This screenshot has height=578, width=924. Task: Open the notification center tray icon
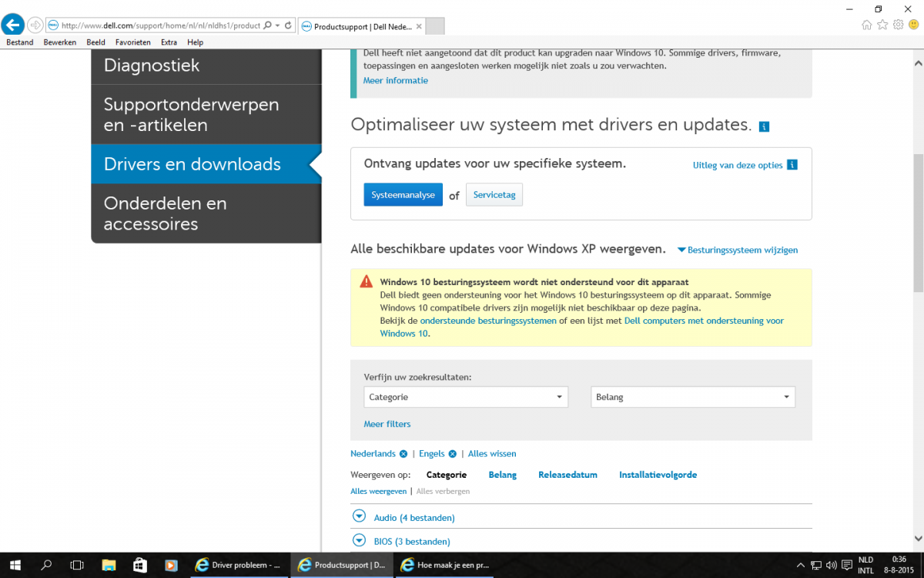coord(847,565)
